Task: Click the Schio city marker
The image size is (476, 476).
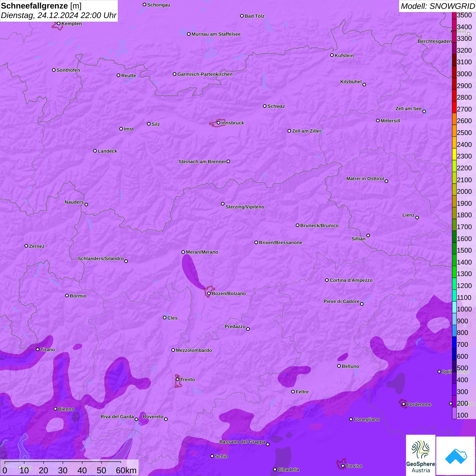Action: 212,456
